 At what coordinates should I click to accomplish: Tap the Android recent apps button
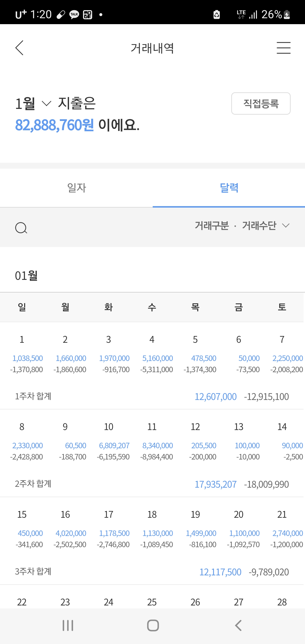68,626
